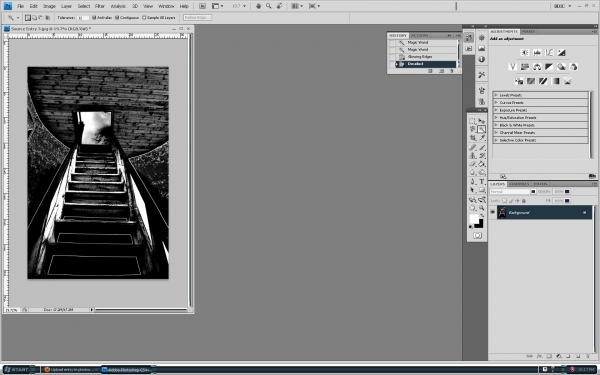Enable Sample All Layers checkbox

point(144,18)
